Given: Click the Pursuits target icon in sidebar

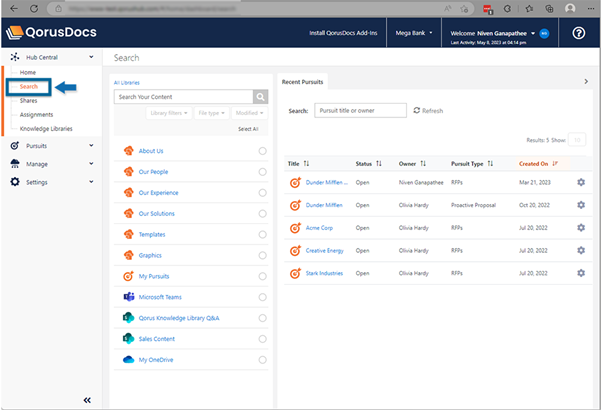Looking at the screenshot, I should click(x=15, y=145).
